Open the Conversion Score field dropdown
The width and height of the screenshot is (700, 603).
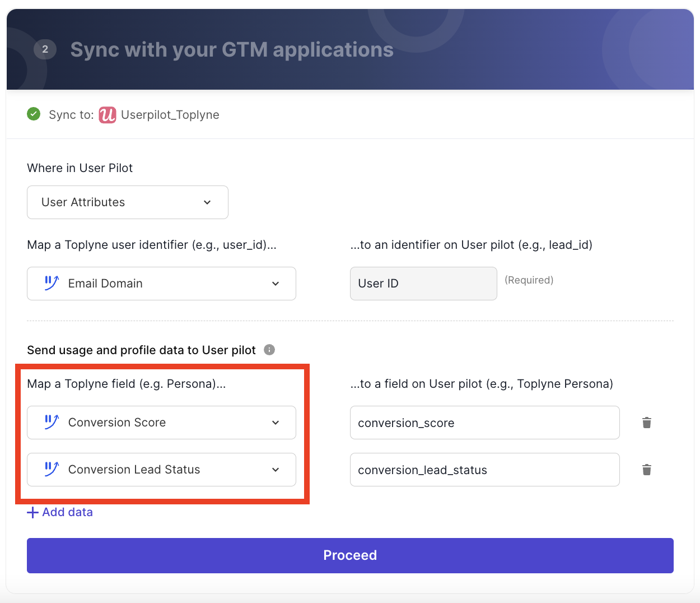[x=161, y=423]
